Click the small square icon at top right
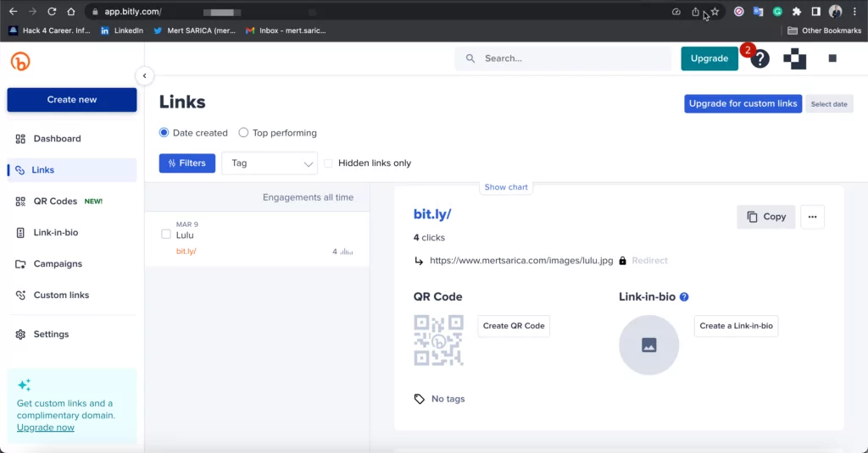 coord(832,58)
